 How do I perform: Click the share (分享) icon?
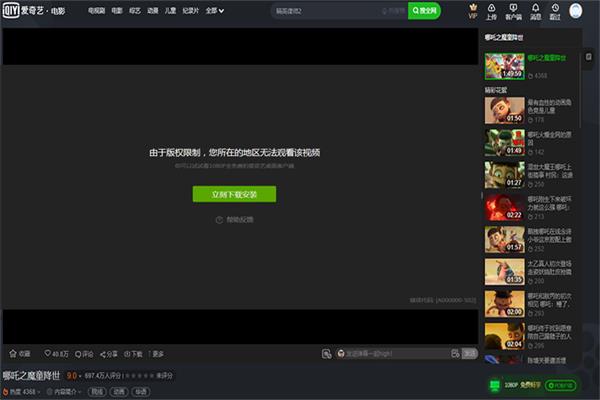(107, 354)
